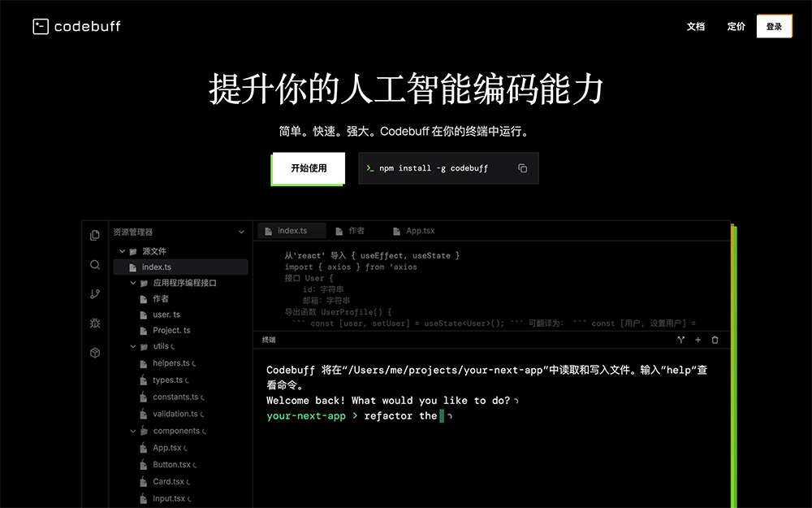Screen dimensions: 812x508
Task: Click the '接口 User {' code line
Action: [x=309, y=278]
